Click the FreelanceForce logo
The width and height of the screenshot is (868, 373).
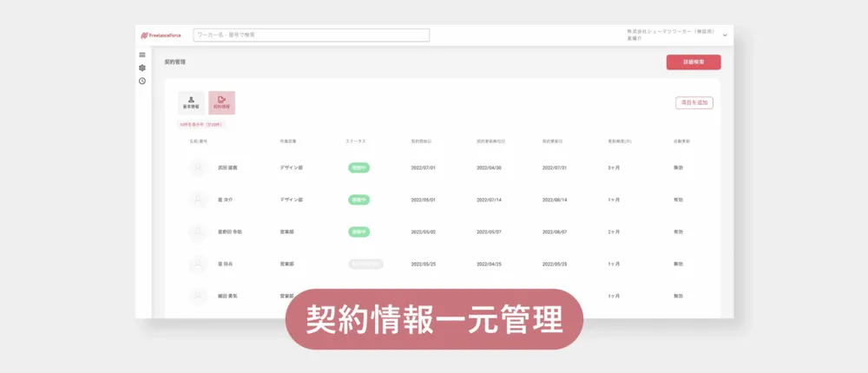161,36
